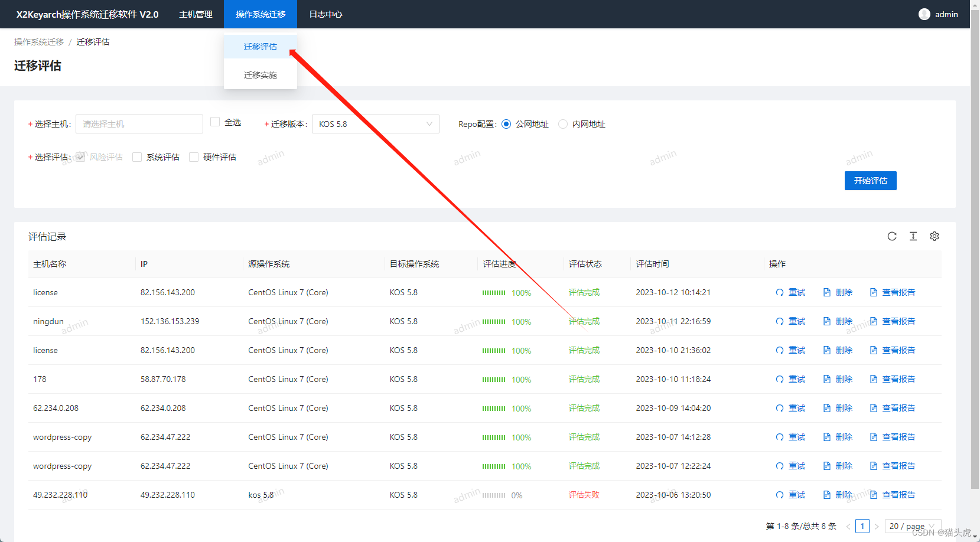The width and height of the screenshot is (980, 542).
Task: Open the 日志中心 menu
Action: click(325, 14)
